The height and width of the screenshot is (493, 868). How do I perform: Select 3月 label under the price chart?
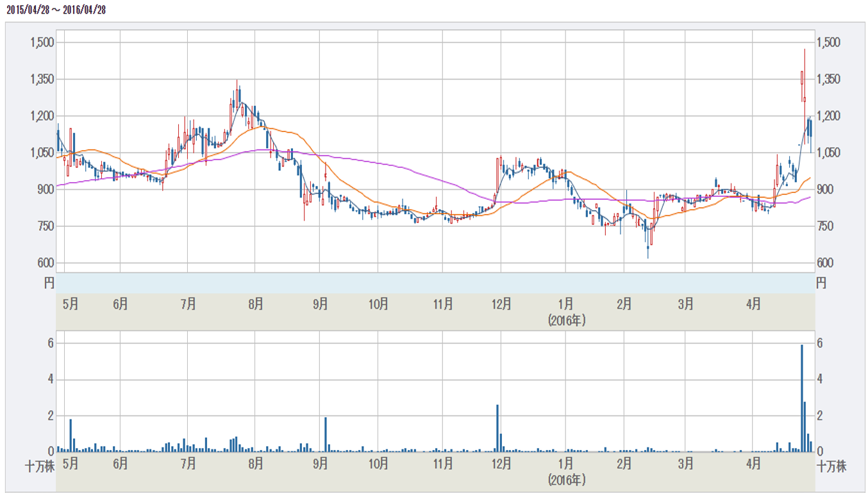click(685, 304)
